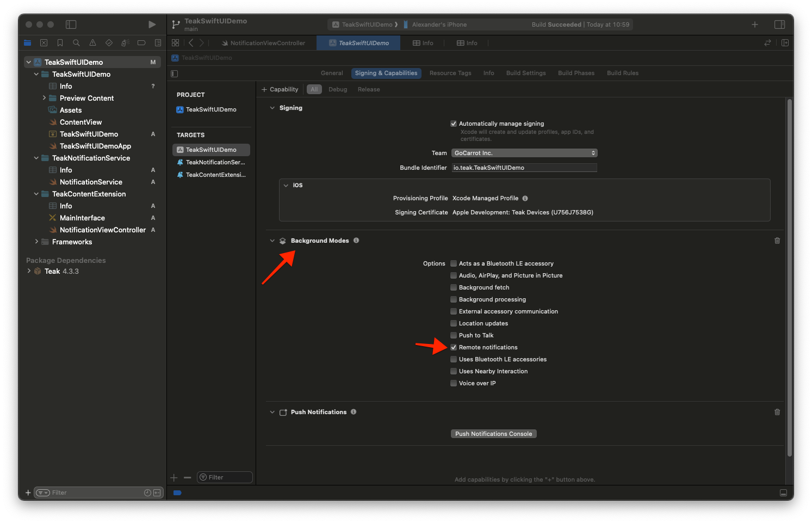Edit the Bundle Identifier field

click(x=524, y=168)
